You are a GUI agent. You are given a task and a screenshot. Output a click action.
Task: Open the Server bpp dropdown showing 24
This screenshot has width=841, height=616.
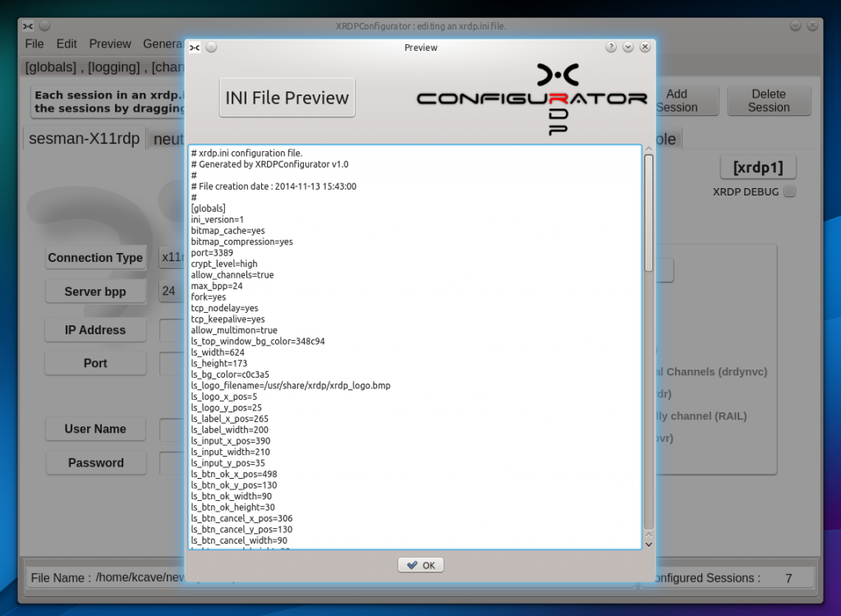pos(170,291)
